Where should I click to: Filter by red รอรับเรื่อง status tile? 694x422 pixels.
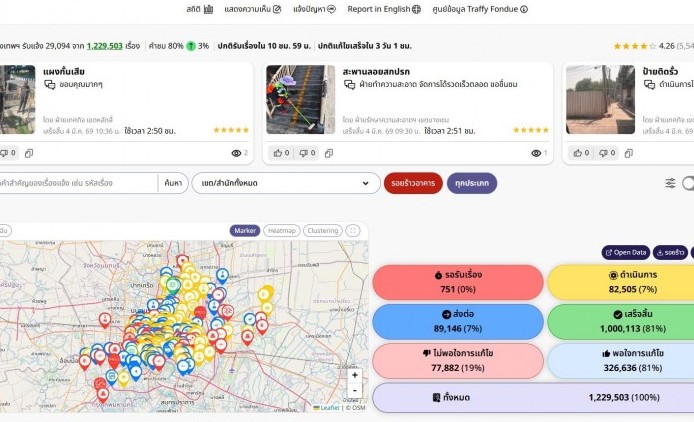(457, 282)
